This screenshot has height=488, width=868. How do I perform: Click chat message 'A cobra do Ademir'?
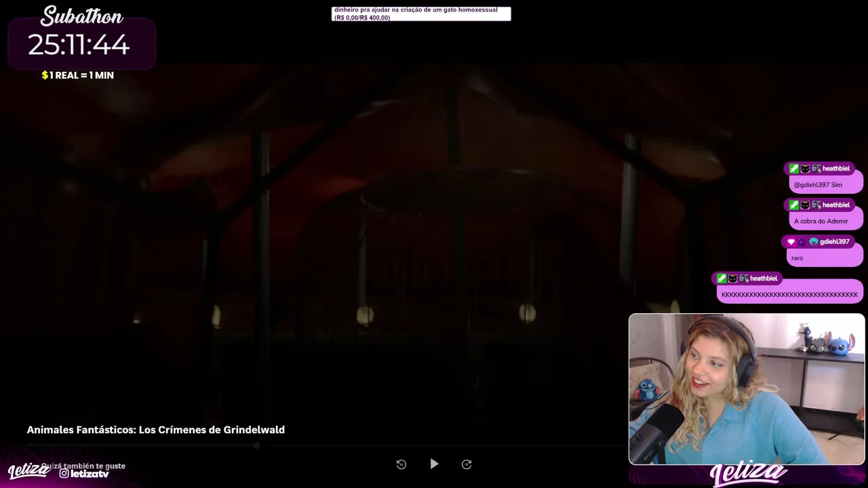825,221
